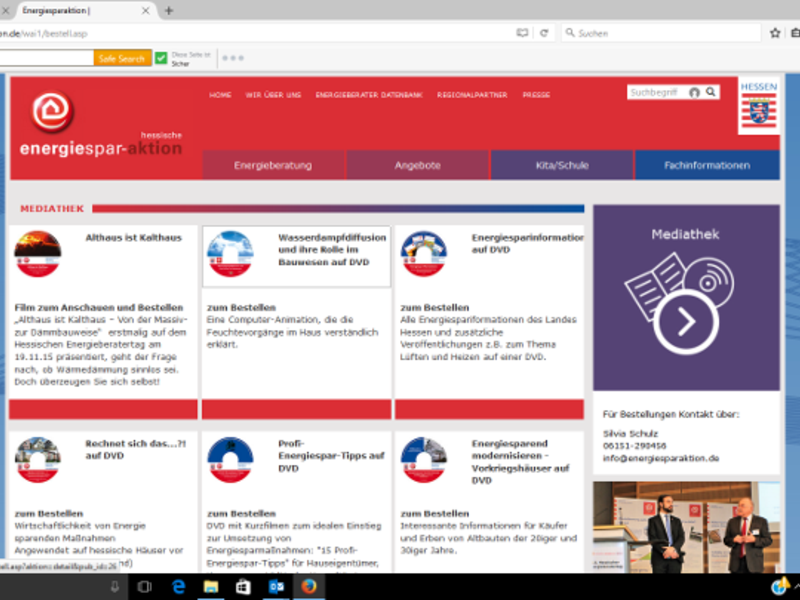Screen dimensions: 800x600
Task: Click the Safe Search button
Action: 122,58
